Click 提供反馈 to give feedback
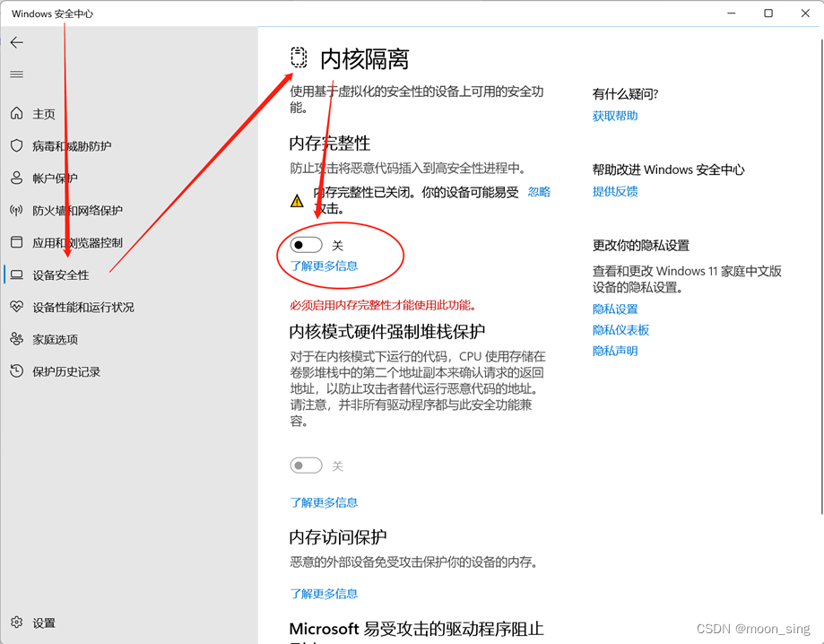Screen dimensions: 824x644 615,191
